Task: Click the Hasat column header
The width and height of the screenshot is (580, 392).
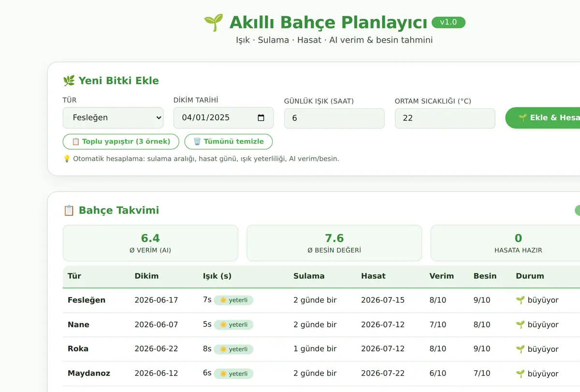Action: click(x=373, y=276)
